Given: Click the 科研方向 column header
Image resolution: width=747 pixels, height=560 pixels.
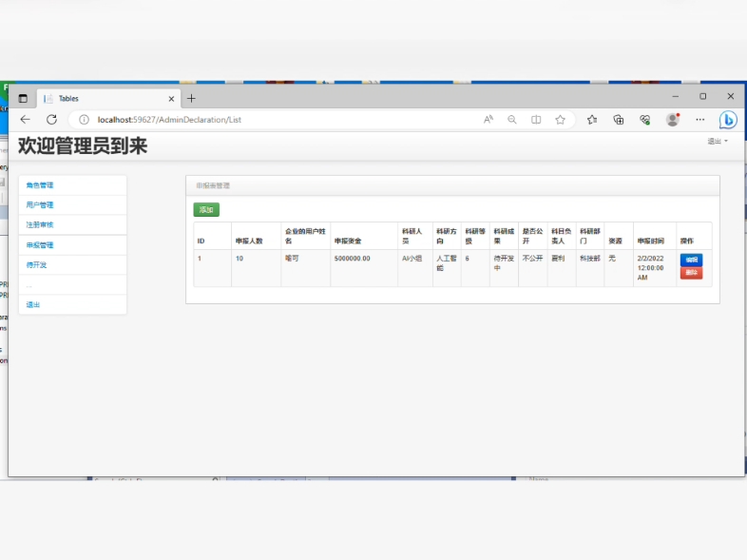Looking at the screenshot, I should (x=447, y=236).
